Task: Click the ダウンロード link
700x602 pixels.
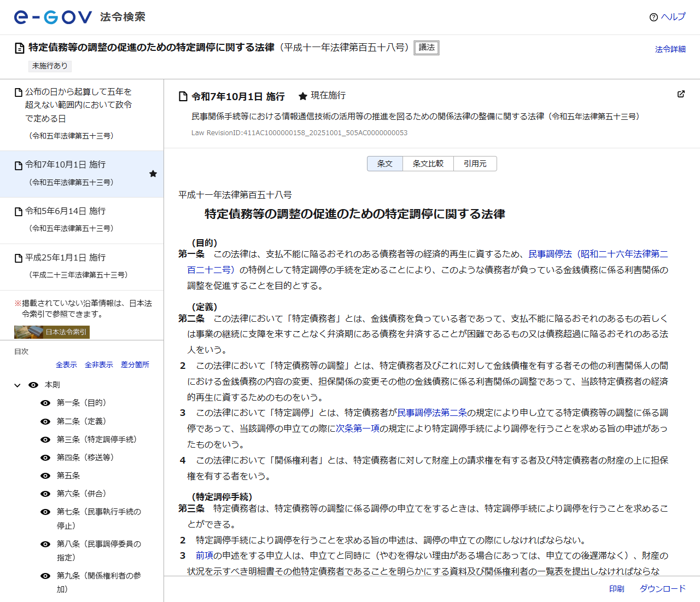Action: 663,589
